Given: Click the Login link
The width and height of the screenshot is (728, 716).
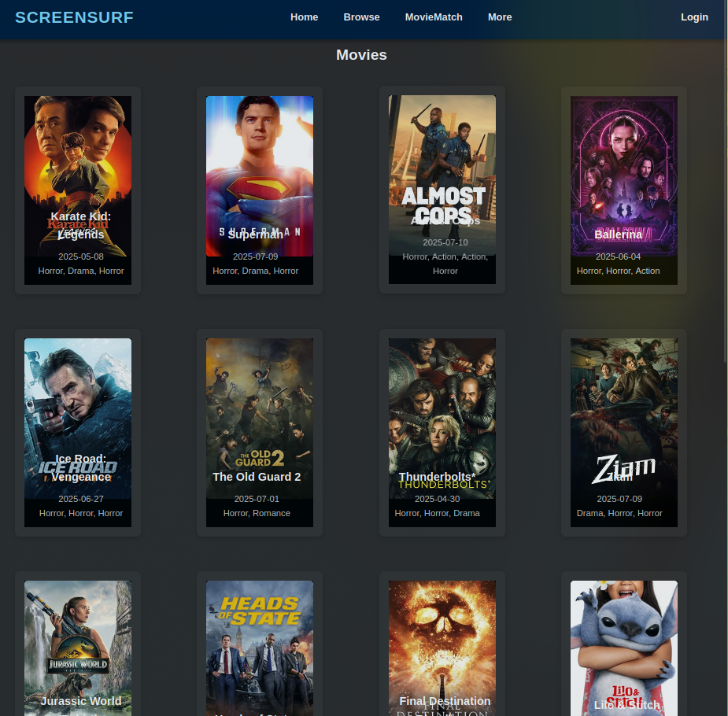Looking at the screenshot, I should tap(695, 17).
